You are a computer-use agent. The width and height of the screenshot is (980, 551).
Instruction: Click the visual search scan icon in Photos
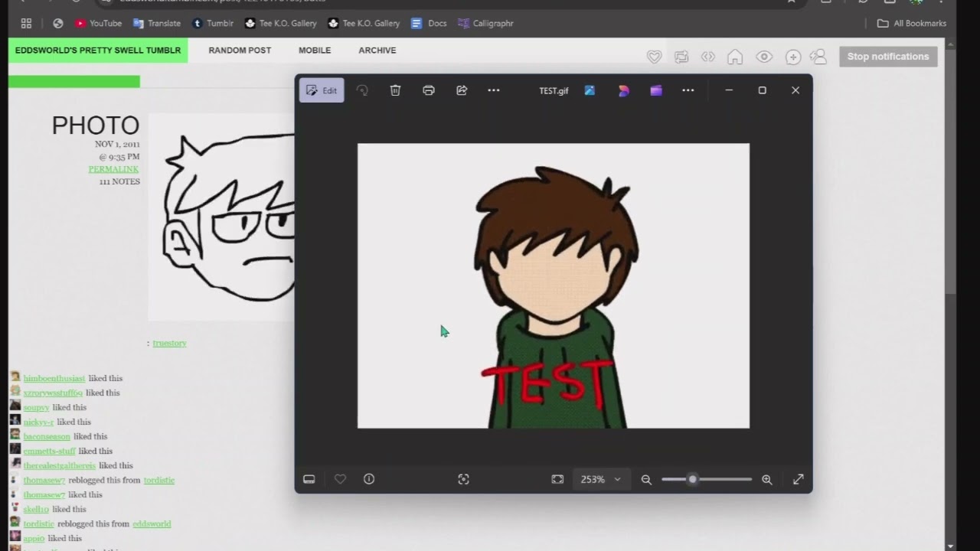(x=463, y=479)
